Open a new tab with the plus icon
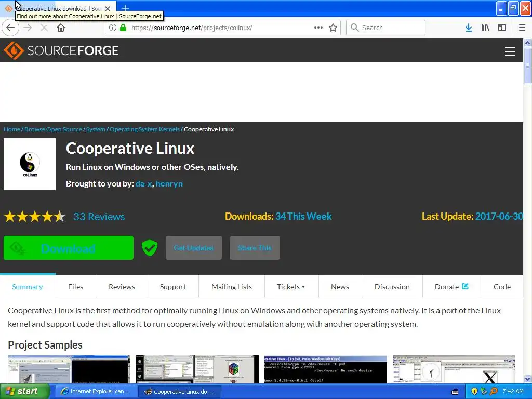Screen dimensions: 532x399 [125, 8]
